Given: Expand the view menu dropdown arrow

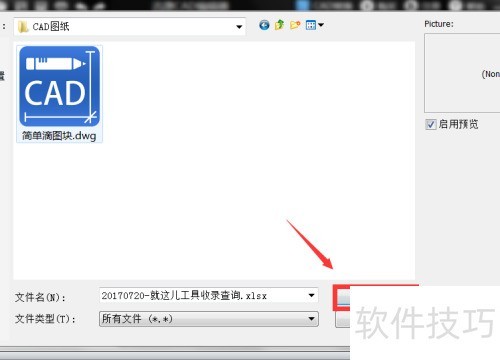Looking at the screenshot, I should click(x=321, y=25).
